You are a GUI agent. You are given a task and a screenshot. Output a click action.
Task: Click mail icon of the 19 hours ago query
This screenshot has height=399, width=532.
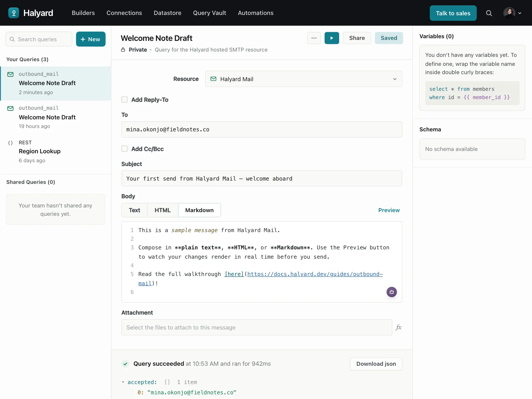point(11,108)
